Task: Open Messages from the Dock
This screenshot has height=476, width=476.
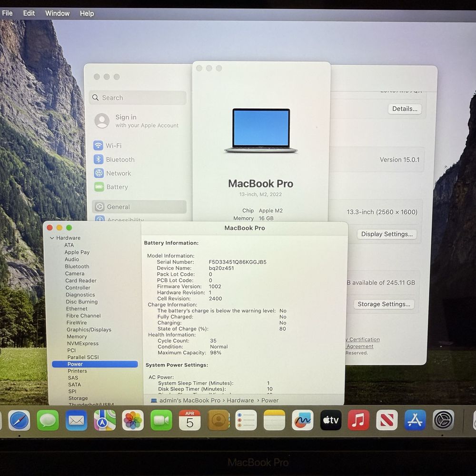Action: (x=48, y=420)
